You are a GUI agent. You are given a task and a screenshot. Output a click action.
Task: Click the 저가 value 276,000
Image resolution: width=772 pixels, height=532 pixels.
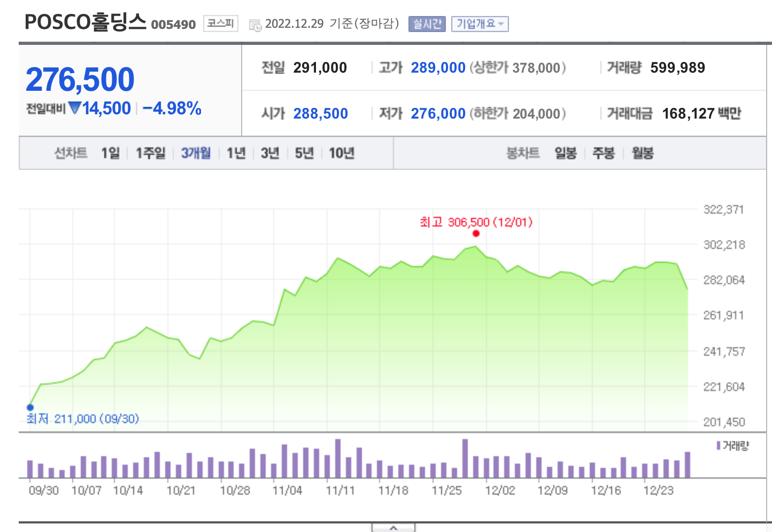[438, 114]
